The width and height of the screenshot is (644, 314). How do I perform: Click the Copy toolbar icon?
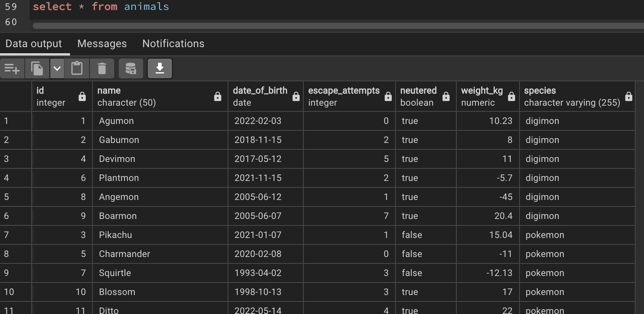click(37, 68)
